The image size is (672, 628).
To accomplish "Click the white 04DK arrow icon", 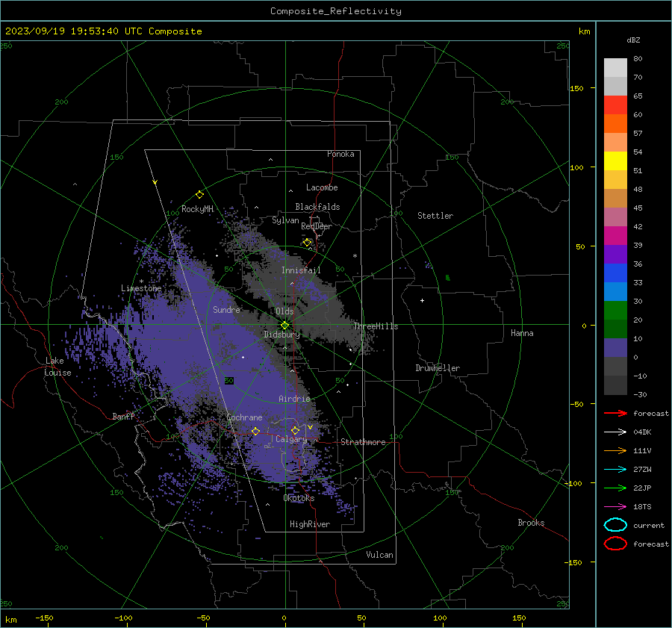I will tap(615, 432).
